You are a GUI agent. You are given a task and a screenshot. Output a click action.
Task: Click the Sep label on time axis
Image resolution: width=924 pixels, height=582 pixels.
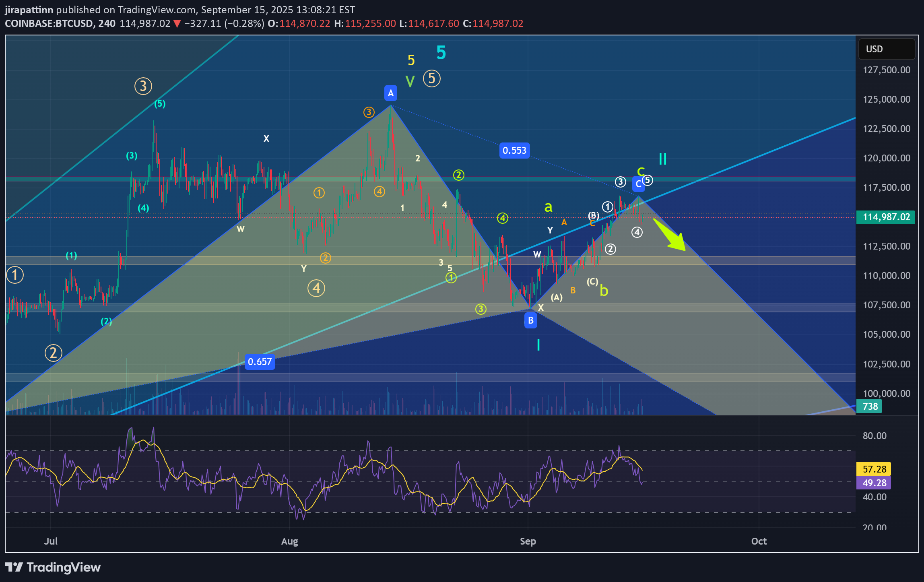528,541
